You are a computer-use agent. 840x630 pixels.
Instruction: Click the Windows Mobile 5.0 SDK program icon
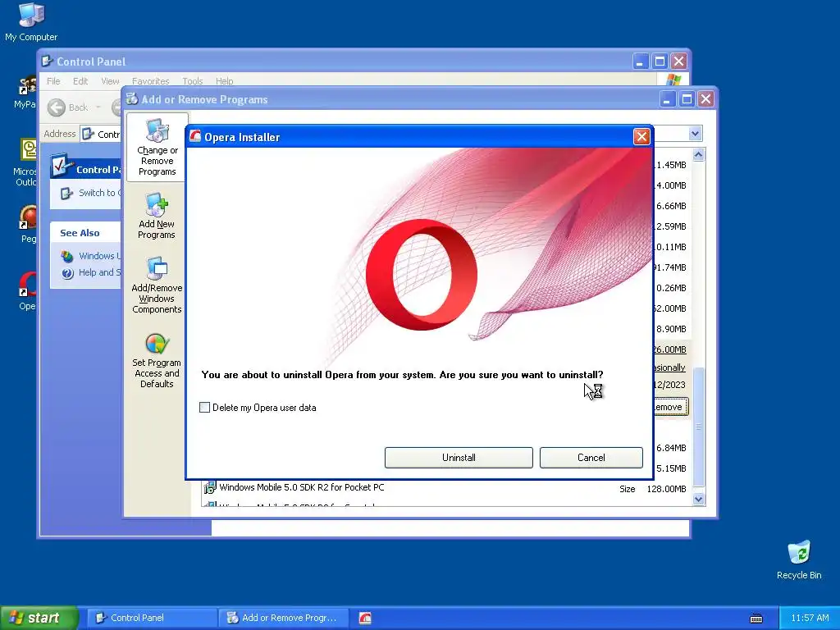[209, 487]
